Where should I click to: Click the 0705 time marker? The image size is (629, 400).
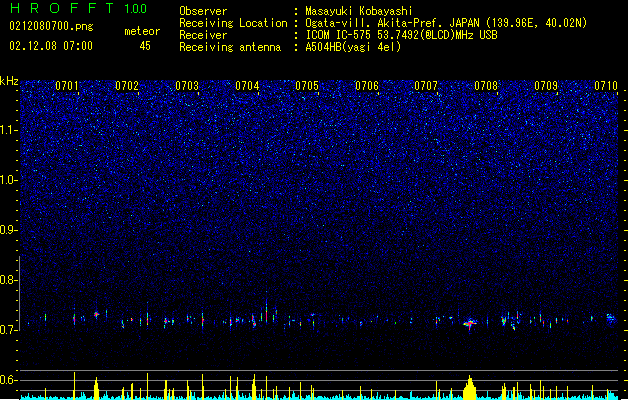307,85
